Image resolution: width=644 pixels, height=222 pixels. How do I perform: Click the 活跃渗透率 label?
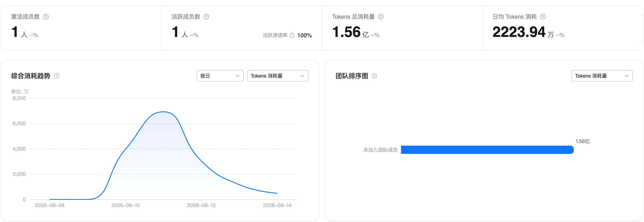click(x=275, y=35)
